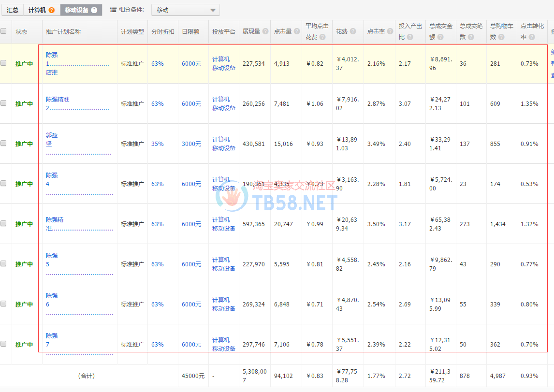Click the 35% discount link for 郭盈坚 plan
This screenshot has height=392, width=554.
(x=157, y=144)
